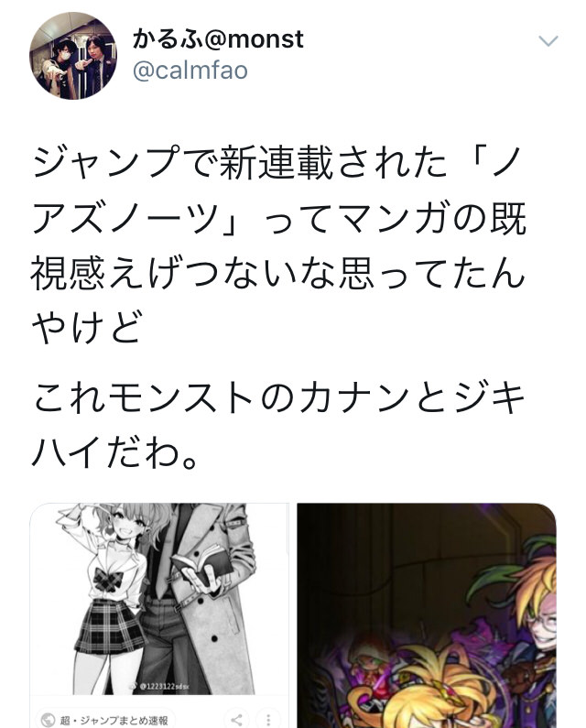Tap the first tweet line starting ジャンプで新連載

(x=273, y=162)
